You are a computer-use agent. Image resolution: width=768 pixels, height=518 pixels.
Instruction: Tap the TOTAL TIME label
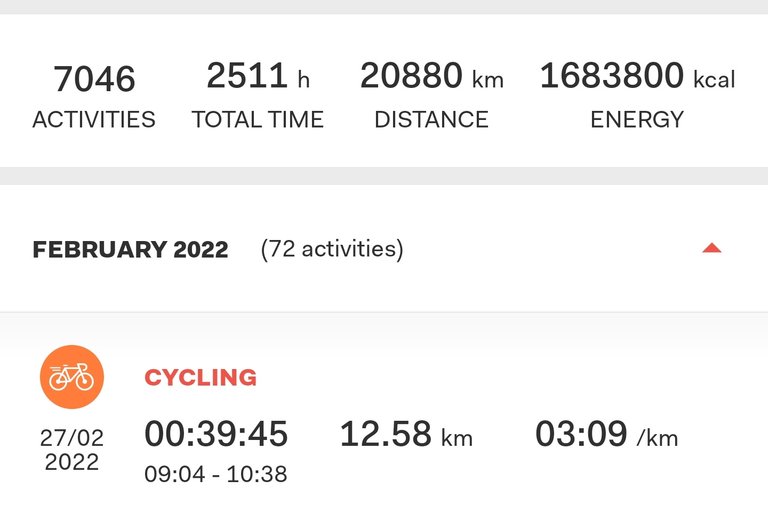coord(258,119)
